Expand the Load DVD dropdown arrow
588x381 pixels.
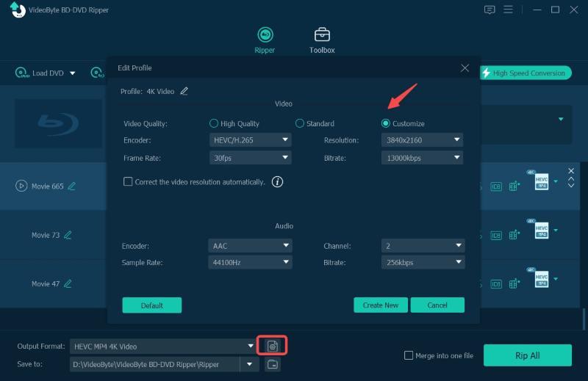click(72, 73)
